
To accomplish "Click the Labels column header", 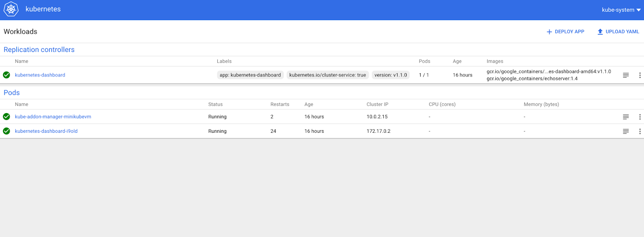I will [224, 61].
